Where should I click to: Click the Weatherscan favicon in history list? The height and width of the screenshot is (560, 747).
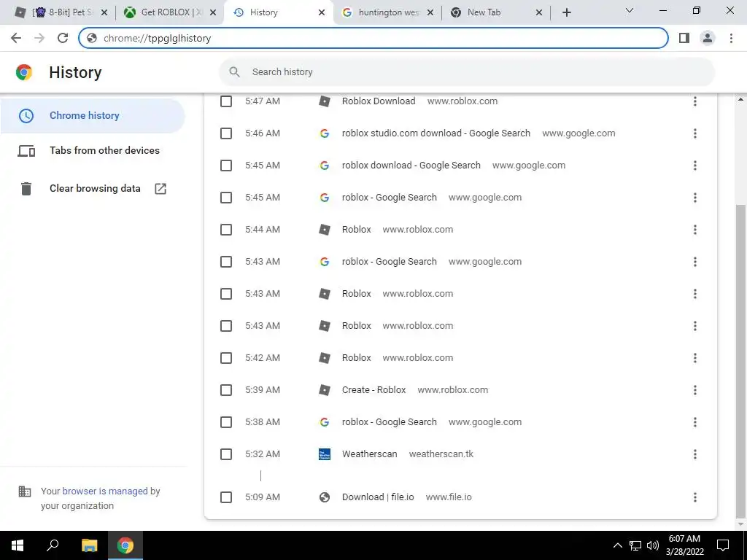(x=325, y=454)
